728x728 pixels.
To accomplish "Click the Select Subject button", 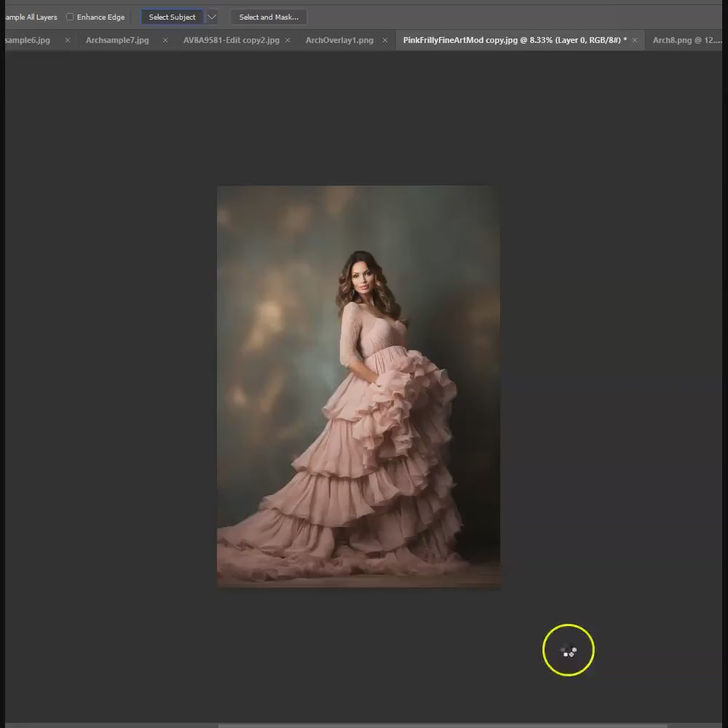I will 172,16.
